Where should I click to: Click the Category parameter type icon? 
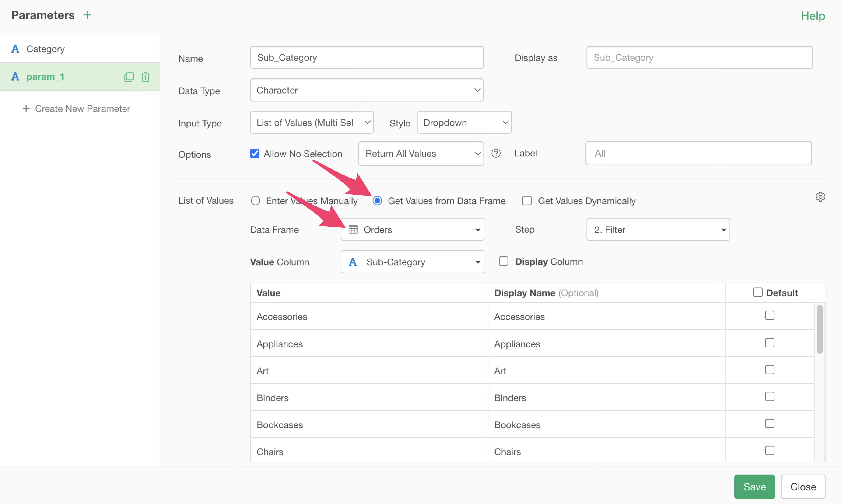(x=15, y=49)
